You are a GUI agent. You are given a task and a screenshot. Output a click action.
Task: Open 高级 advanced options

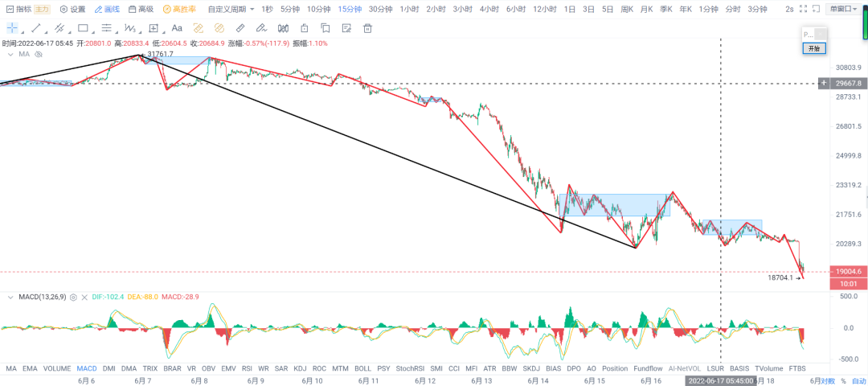click(141, 10)
